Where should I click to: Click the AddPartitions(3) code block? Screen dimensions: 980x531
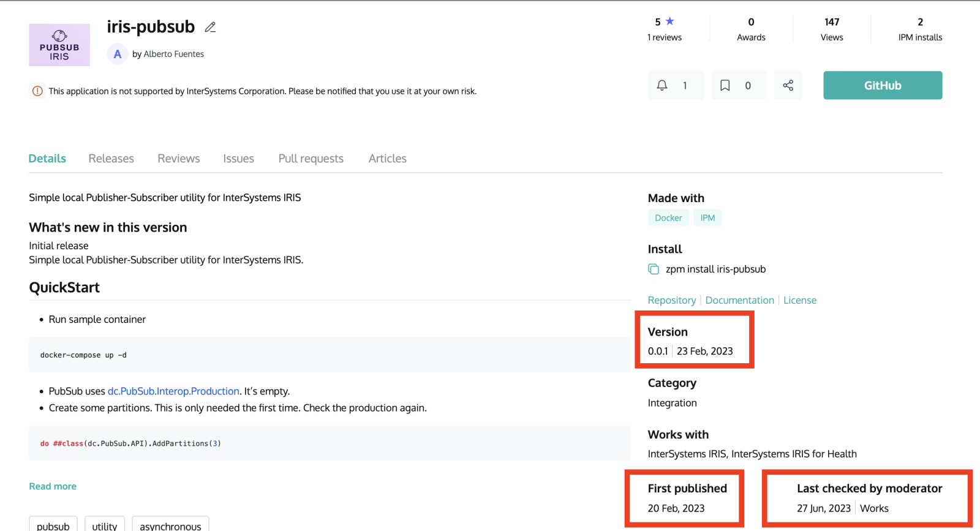[x=330, y=443]
